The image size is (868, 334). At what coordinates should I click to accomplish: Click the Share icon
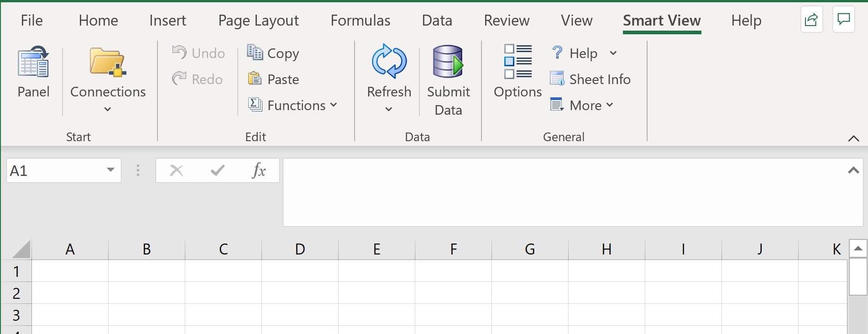tap(811, 20)
